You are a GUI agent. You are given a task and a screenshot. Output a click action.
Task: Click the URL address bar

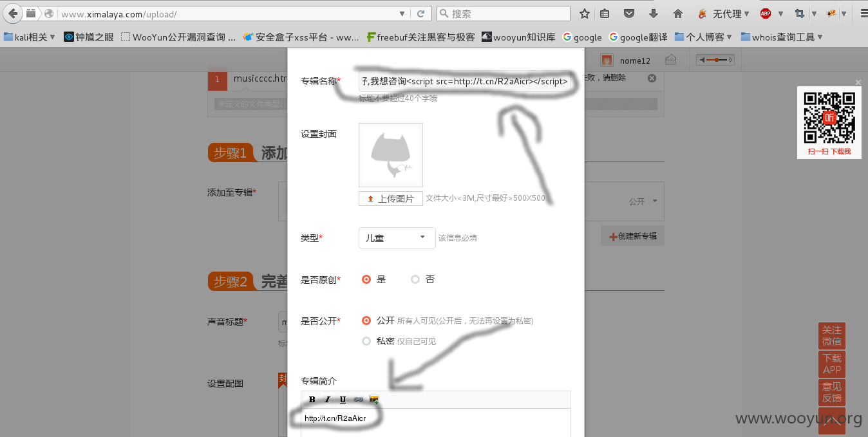pyautogui.click(x=227, y=14)
